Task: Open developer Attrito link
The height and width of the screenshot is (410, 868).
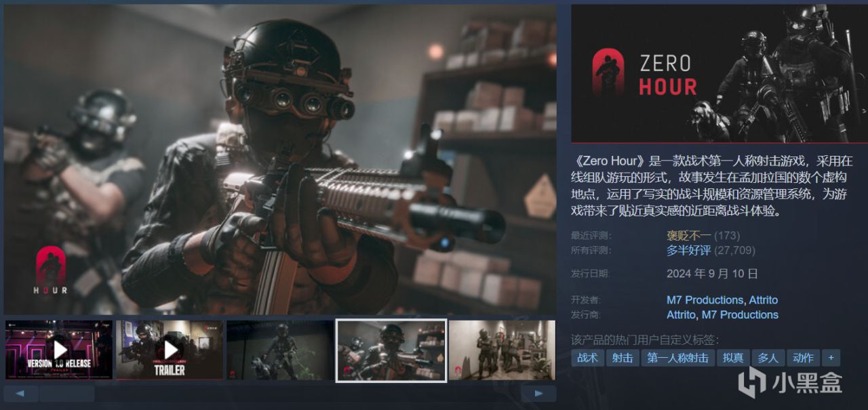Action: point(764,300)
